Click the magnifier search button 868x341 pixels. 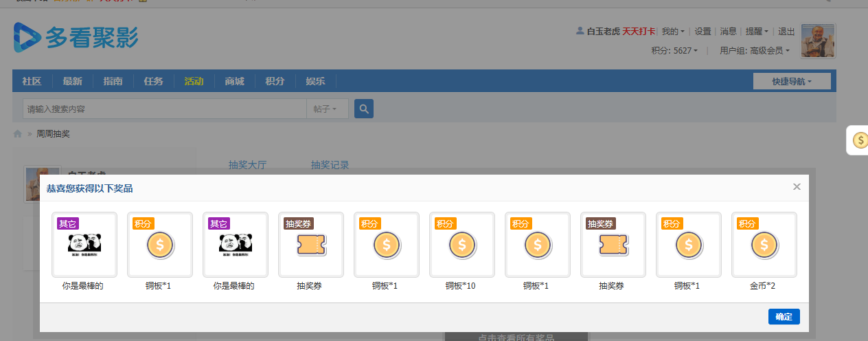pyautogui.click(x=364, y=109)
